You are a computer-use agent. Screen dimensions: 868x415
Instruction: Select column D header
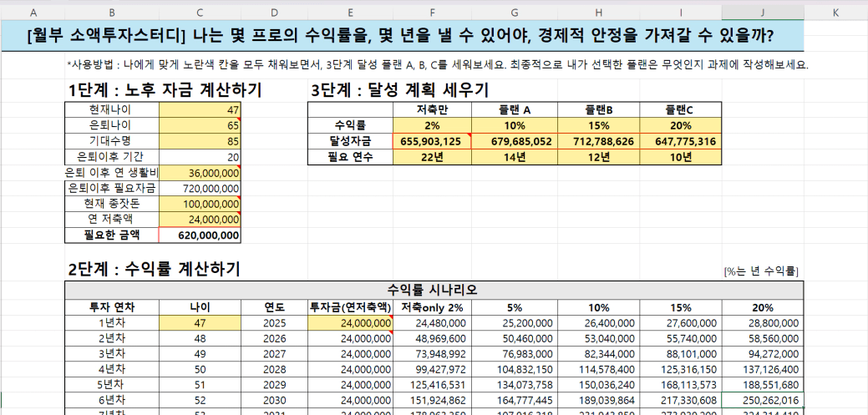click(x=275, y=13)
